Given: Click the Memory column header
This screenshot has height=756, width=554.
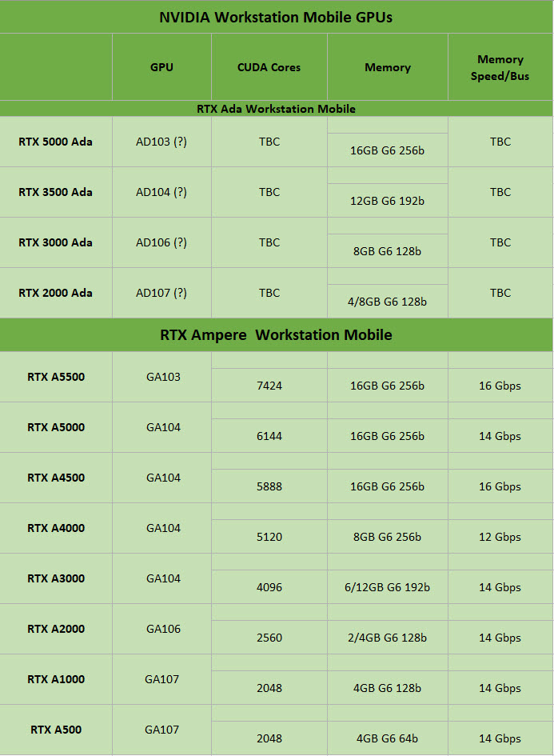Looking at the screenshot, I should pyautogui.click(x=388, y=67).
